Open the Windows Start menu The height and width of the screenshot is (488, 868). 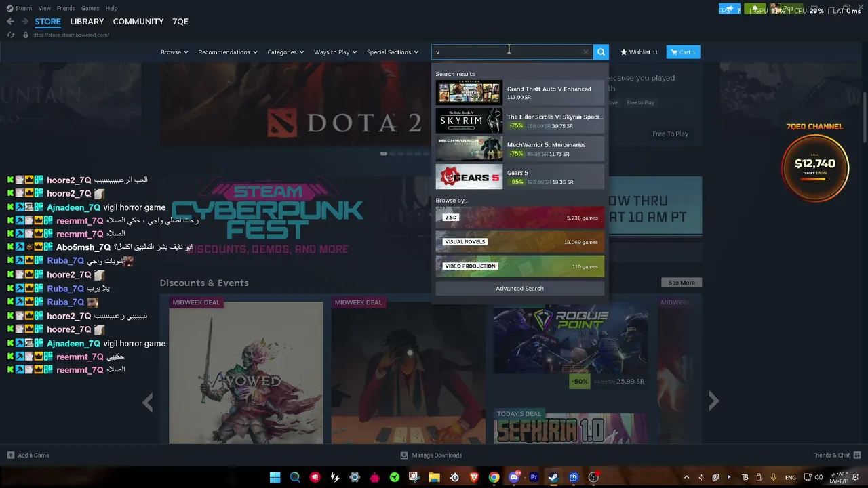click(x=275, y=477)
